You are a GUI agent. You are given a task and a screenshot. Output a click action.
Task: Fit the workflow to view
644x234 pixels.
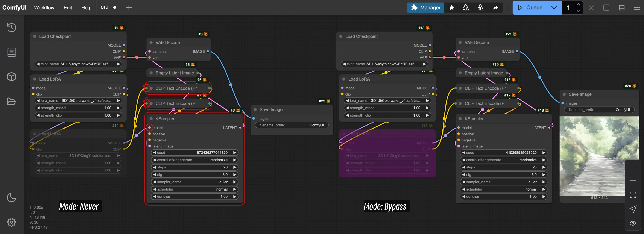(633, 195)
